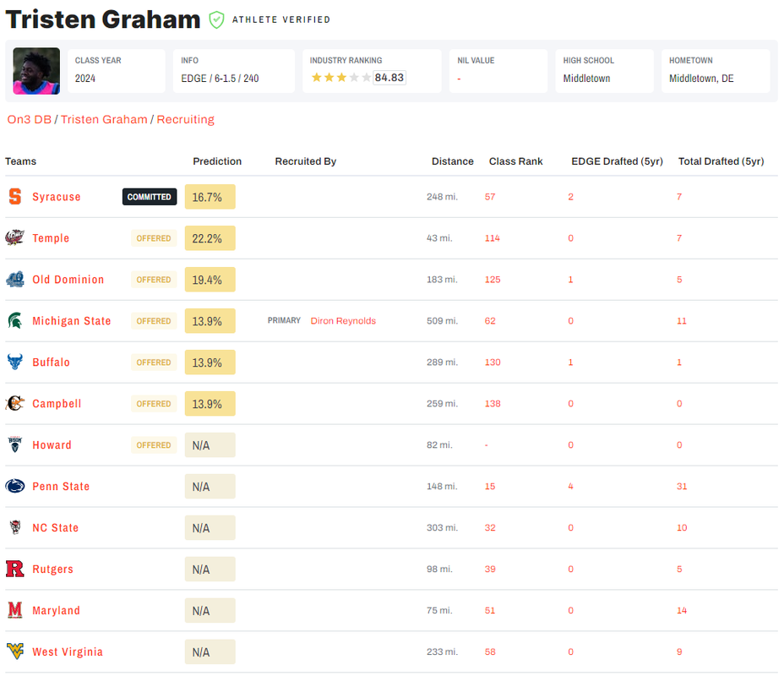
Task: Open the Rutgers team link
Action: tap(52, 569)
